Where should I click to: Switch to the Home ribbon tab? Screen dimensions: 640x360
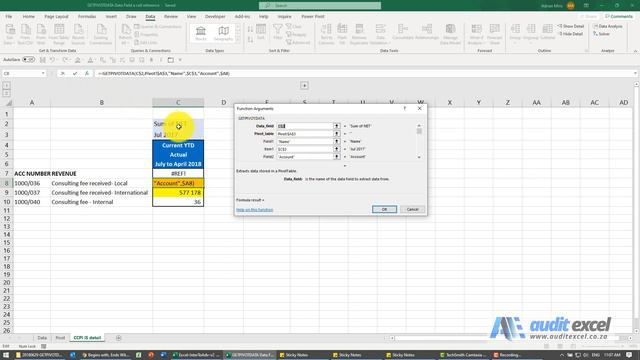[29, 17]
